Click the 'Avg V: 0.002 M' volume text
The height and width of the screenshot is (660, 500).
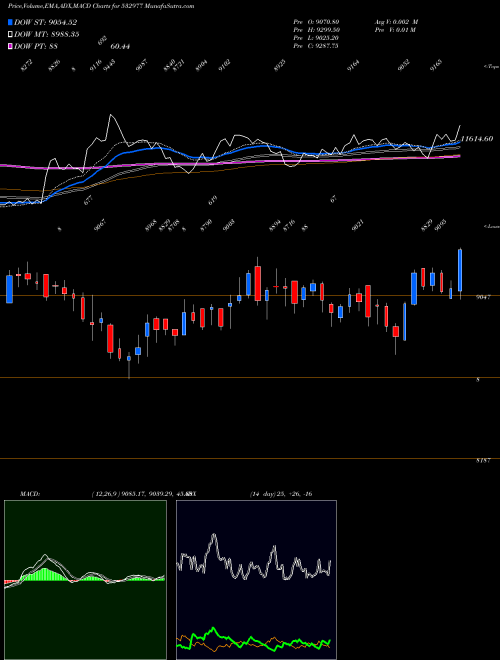(396, 22)
